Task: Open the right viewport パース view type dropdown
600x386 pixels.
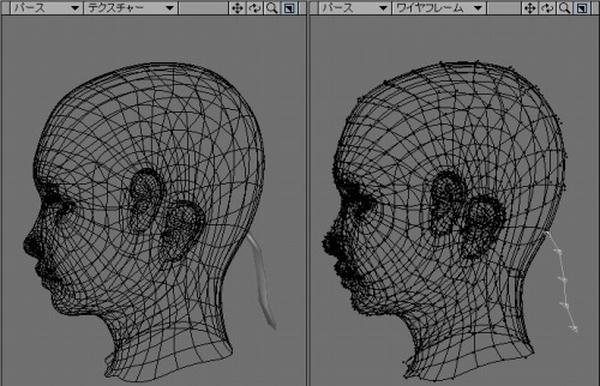Action: pyautogui.click(x=354, y=8)
